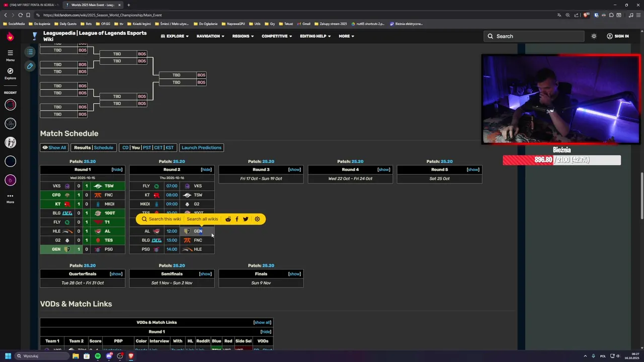This screenshot has height=362, width=644.
Task: Click the page vertical scrollbar
Action: 641,196
